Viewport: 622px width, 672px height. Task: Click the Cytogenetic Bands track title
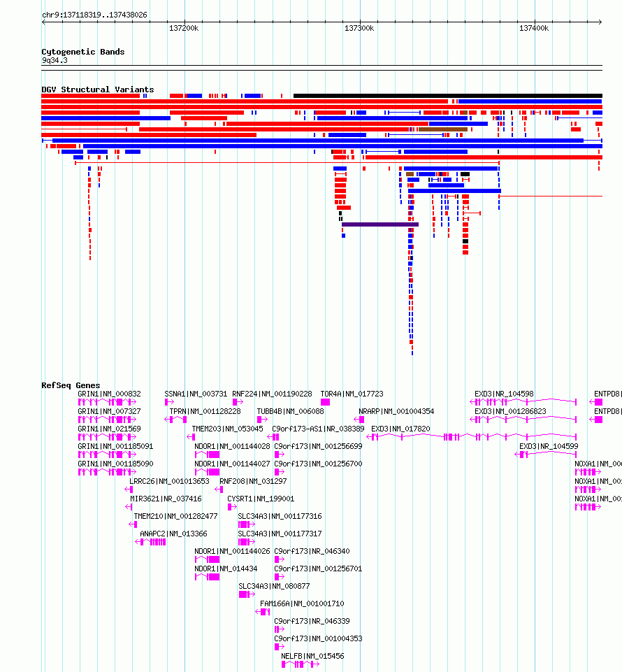(x=83, y=52)
